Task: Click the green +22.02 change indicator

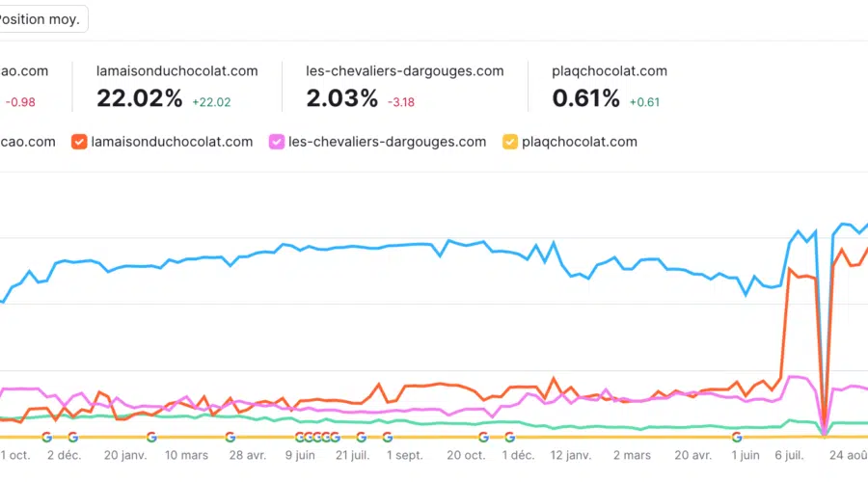Action: 211,101
